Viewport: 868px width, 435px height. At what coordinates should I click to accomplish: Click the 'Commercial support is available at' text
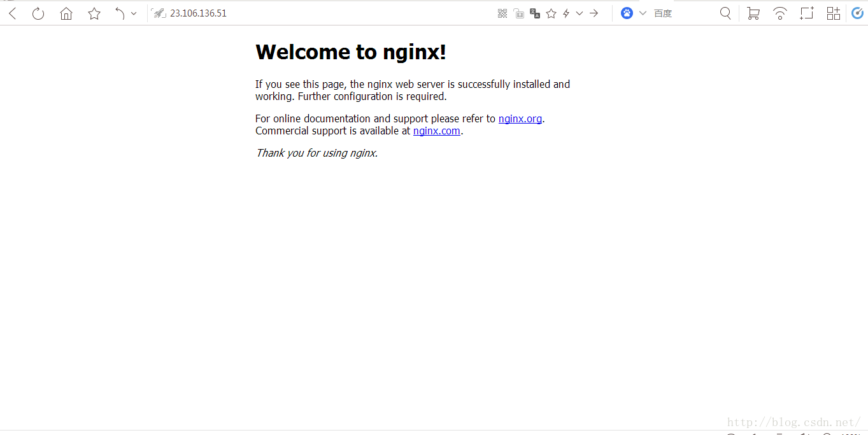(x=333, y=131)
